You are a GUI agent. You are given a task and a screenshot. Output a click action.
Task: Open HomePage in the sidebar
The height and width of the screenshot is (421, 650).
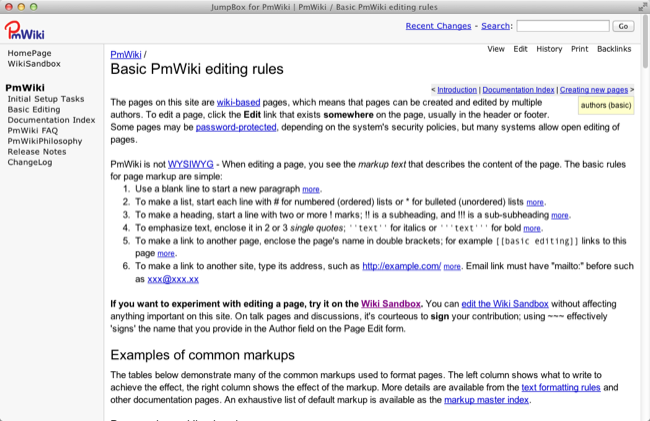(x=29, y=53)
